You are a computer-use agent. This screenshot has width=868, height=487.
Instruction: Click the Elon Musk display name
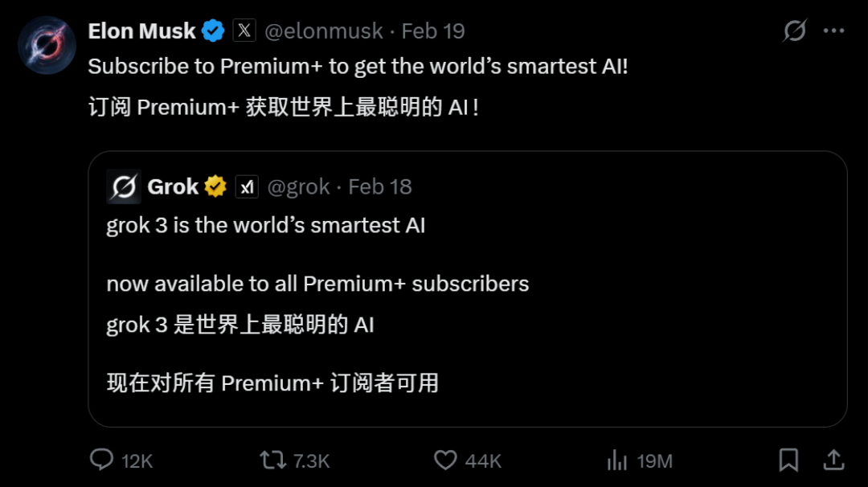pos(141,31)
